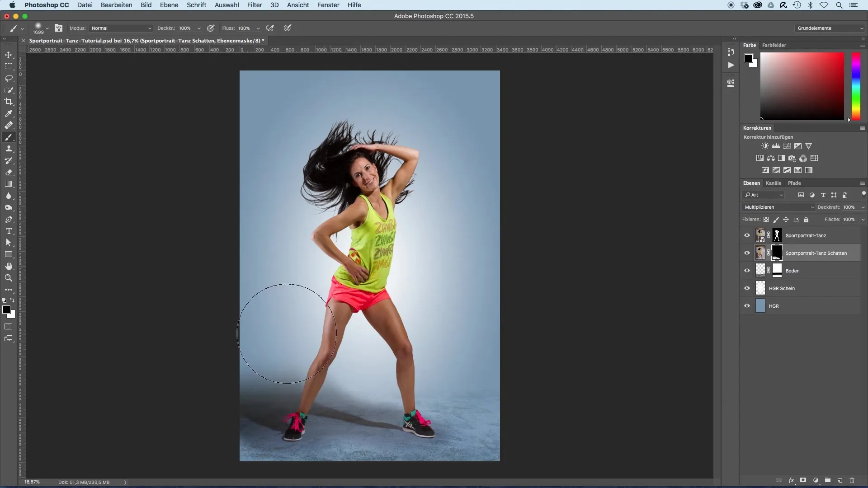This screenshot has height=488, width=868.
Task: Create a new adjustment layer icon
Action: coord(816,480)
